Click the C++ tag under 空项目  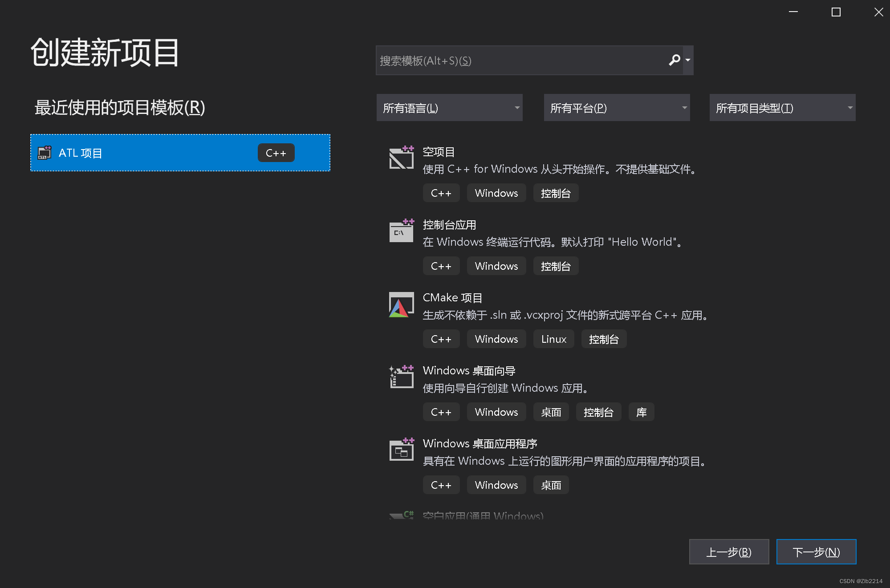click(441, 193)
